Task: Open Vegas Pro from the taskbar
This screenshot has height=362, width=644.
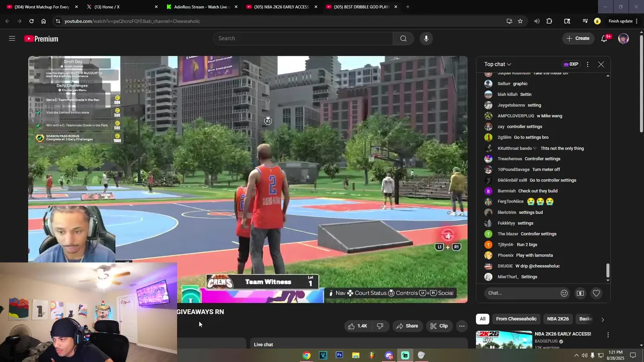Action: (323, 355)
